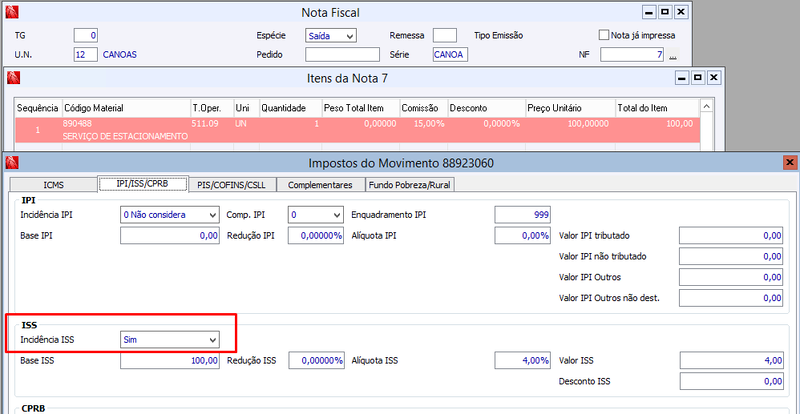Click the Base ISS field
800x414 pixels.
coord(169,360)
